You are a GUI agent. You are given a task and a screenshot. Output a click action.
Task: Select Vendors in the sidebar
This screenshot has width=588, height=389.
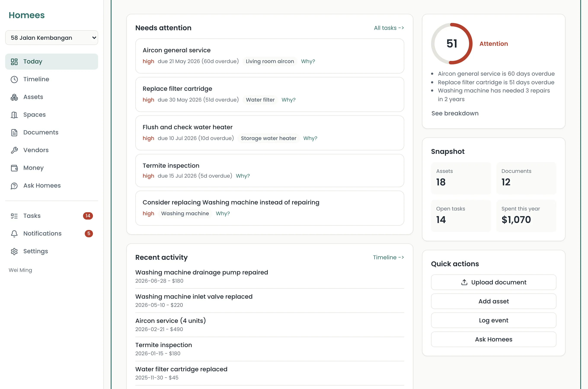click(52, 150)
